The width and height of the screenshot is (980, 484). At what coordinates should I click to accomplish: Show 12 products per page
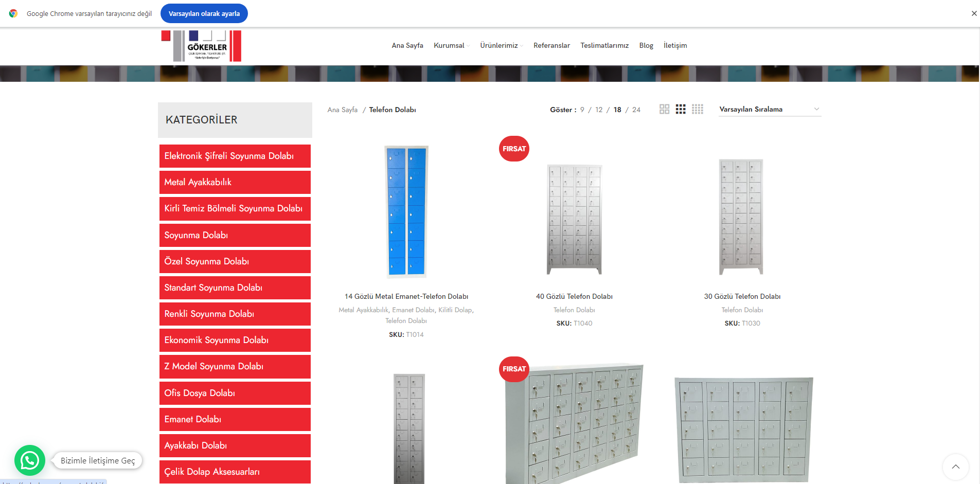point(599,110)
